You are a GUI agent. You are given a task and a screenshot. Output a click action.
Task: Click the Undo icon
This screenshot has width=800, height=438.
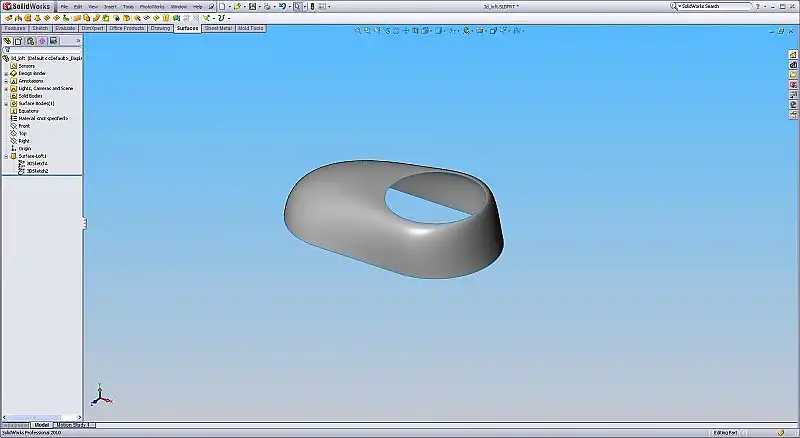(283, 6)
